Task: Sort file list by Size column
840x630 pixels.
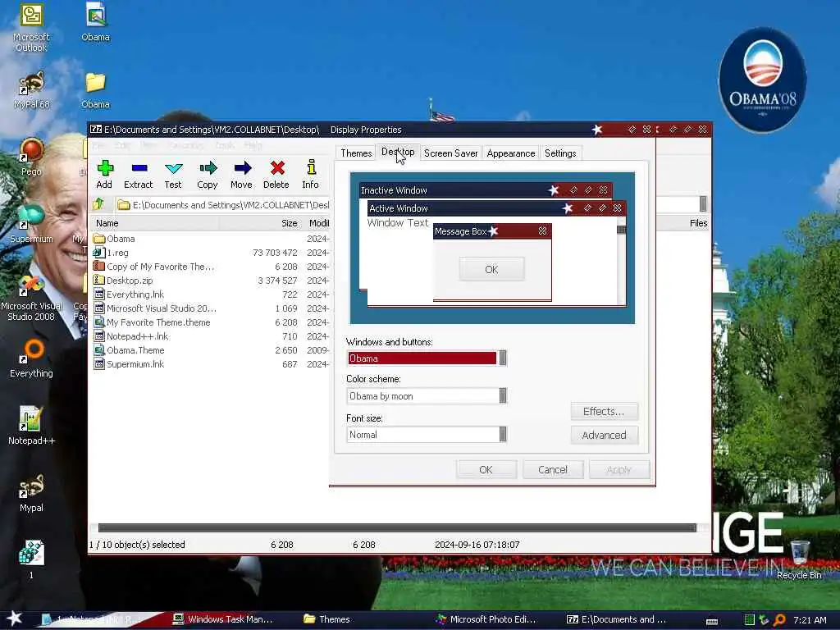Action: 260,223
